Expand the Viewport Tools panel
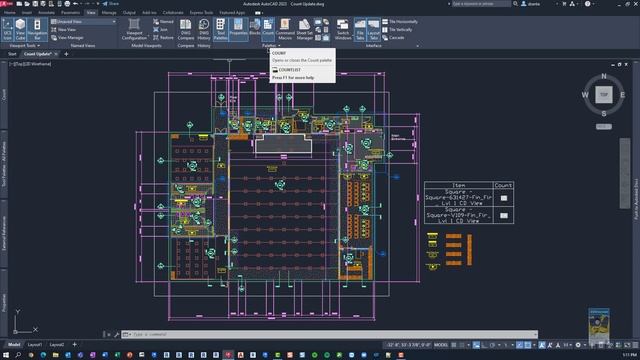This screenshot has height=360, width=640. pos(24,46)
